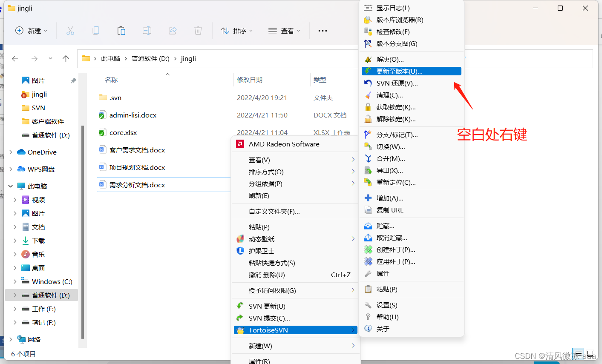
Task: Select 更新至版本(U)... menu entry
Action: (411, 72)
